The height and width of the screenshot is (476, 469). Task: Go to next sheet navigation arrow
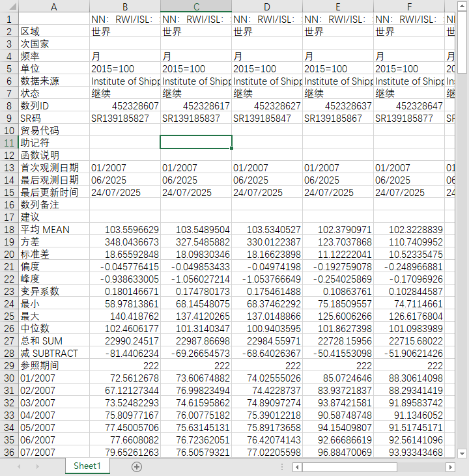[37, 467]
